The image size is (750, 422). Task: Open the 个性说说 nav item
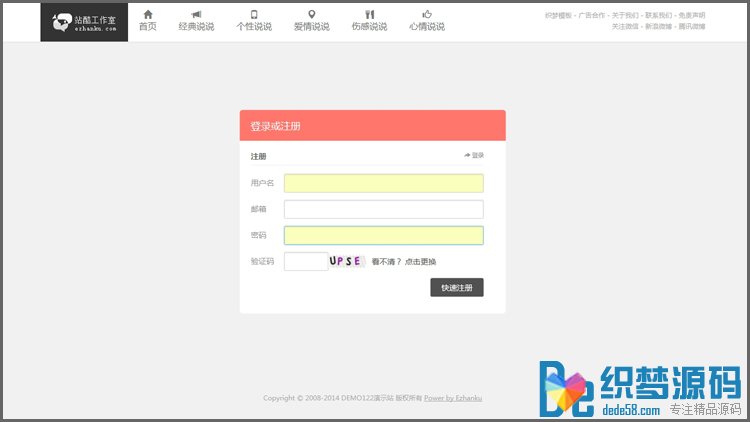pyautogui.click(x=254, y=21)
